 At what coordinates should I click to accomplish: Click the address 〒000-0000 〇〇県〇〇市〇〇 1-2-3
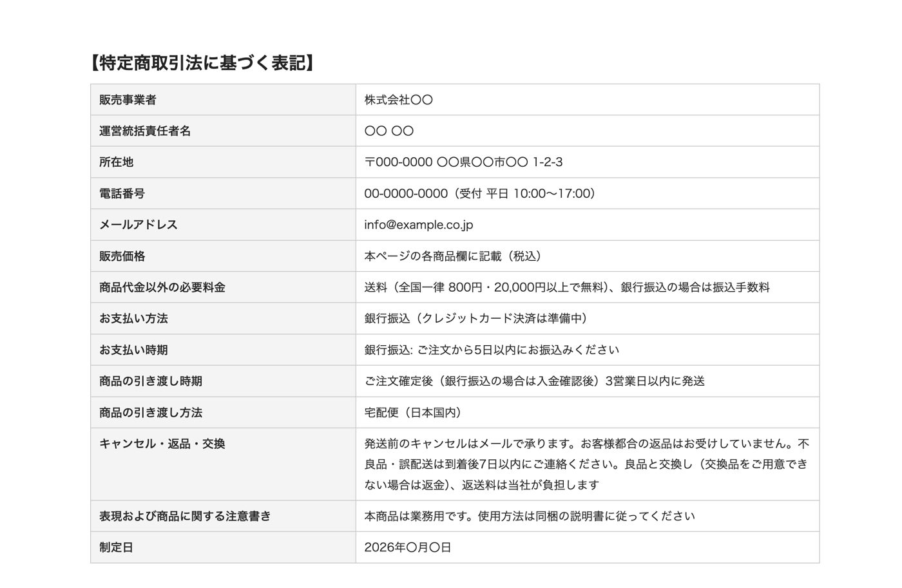click(x=463, y=162)
